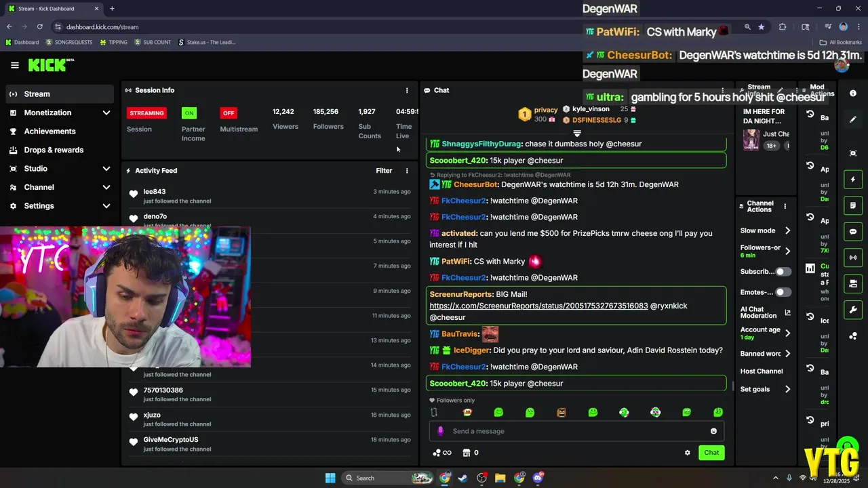The width and height of the screenshot is (868, 488).
Task: Toggle the wrench panel icon in right toolbar
Action: tap(853, 310)
